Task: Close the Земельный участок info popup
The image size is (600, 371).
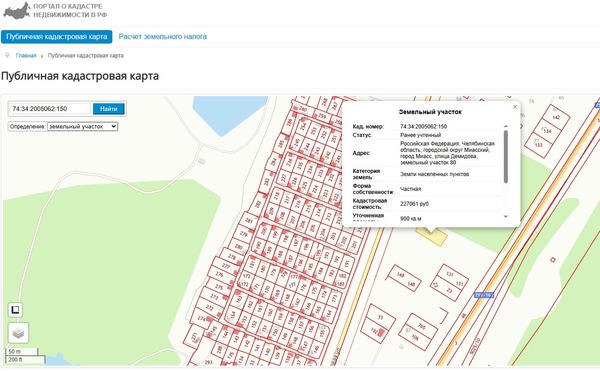Action: click(515, 107)
